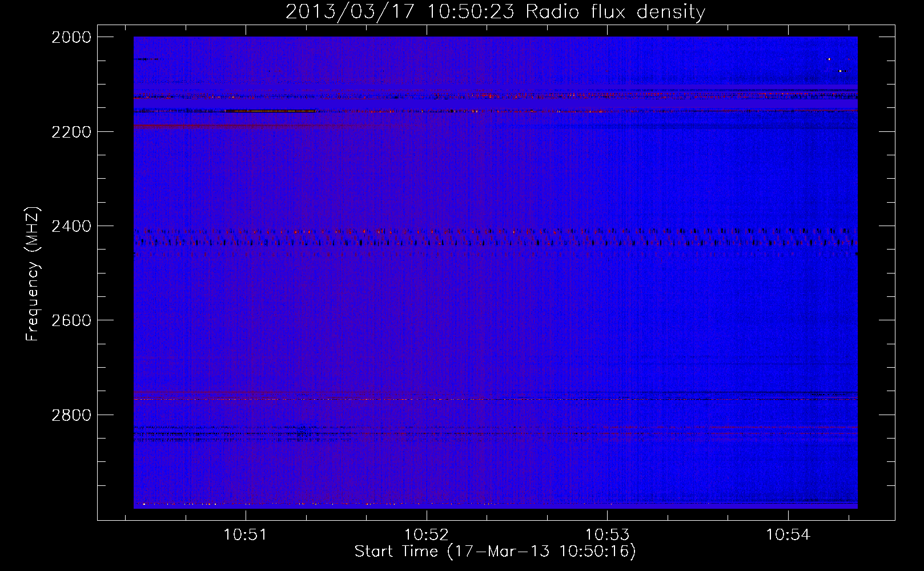Click the '2000' frequency axis label

tap(71, 37)
